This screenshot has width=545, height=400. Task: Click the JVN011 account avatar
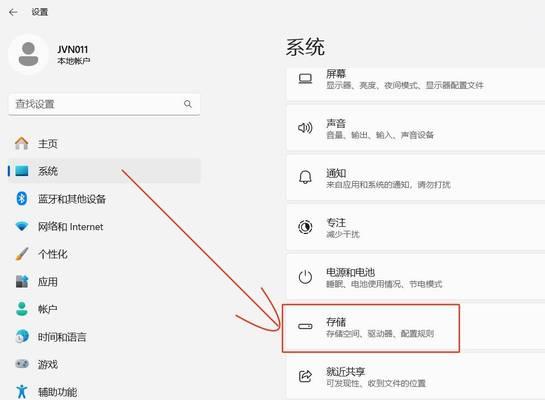(x=29, y=54)
